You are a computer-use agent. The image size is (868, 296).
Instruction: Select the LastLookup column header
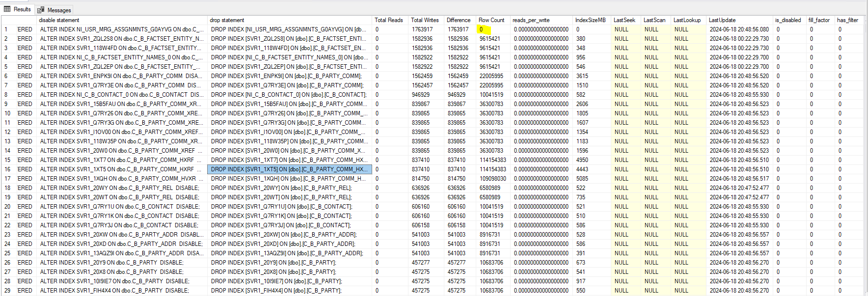[x=689, y=20]
